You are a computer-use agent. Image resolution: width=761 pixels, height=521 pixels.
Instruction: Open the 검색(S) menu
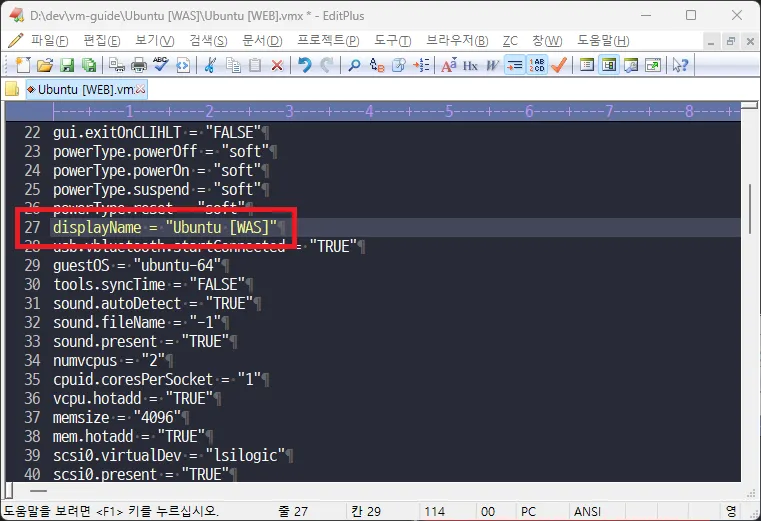click(208, 40)
